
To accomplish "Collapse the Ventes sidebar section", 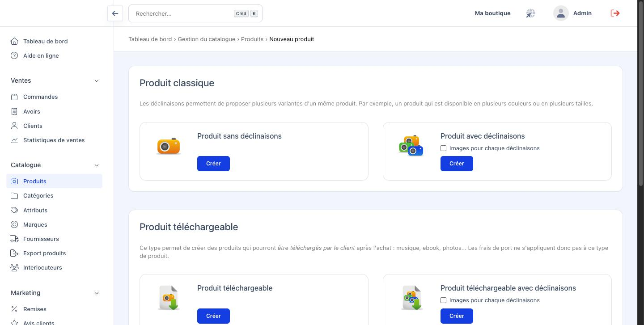I will 97,81.
